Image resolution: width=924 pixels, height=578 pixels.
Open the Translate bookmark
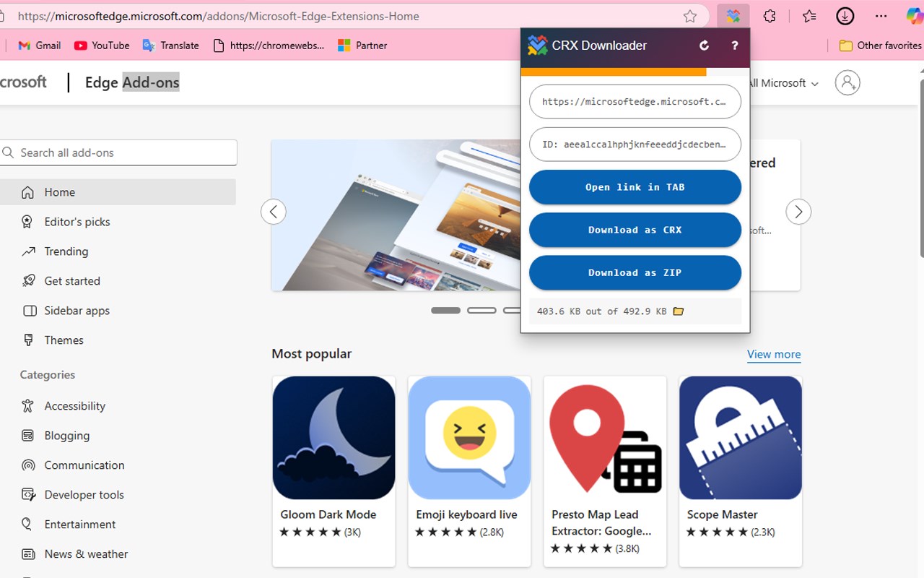coord(171,45)
